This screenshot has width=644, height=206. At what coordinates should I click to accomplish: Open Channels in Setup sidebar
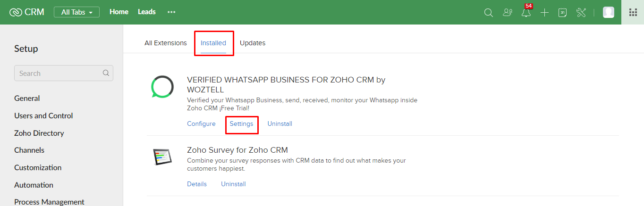(x=29, y=150)
